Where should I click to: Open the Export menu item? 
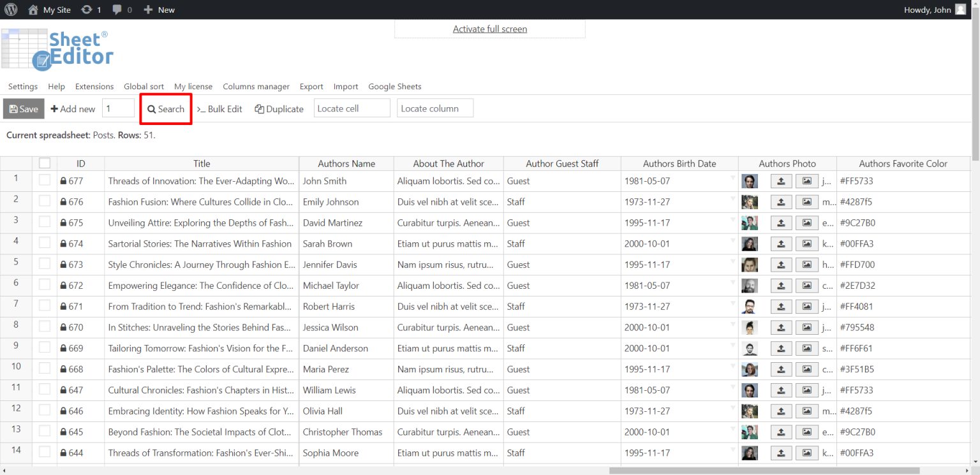click(x=311, y=86)
